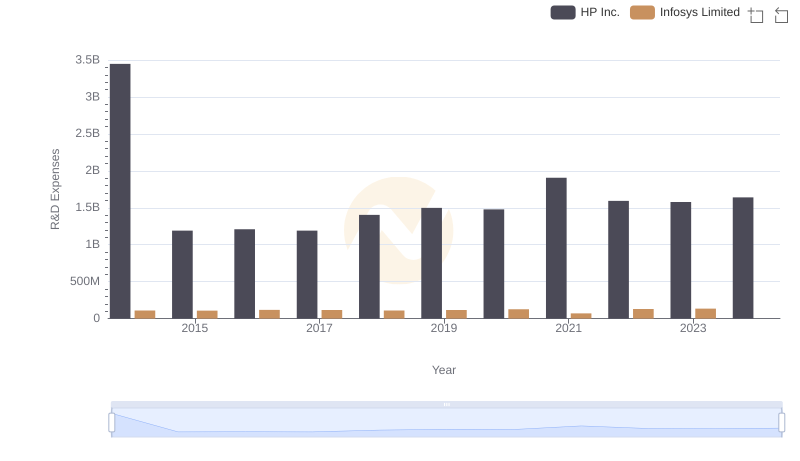This screenshot has height=461, width=800.
Task: Click the zoom reset icon
Action: [781, 15]
